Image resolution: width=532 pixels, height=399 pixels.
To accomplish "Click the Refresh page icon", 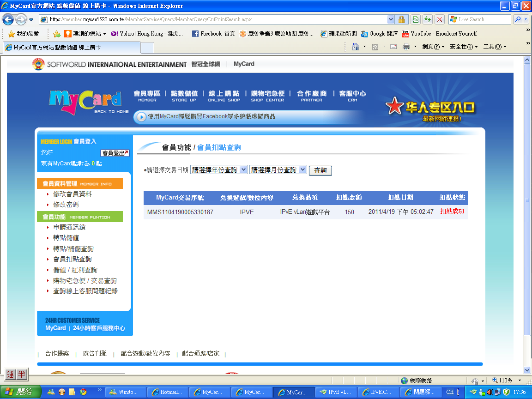I will coord(428,19).
